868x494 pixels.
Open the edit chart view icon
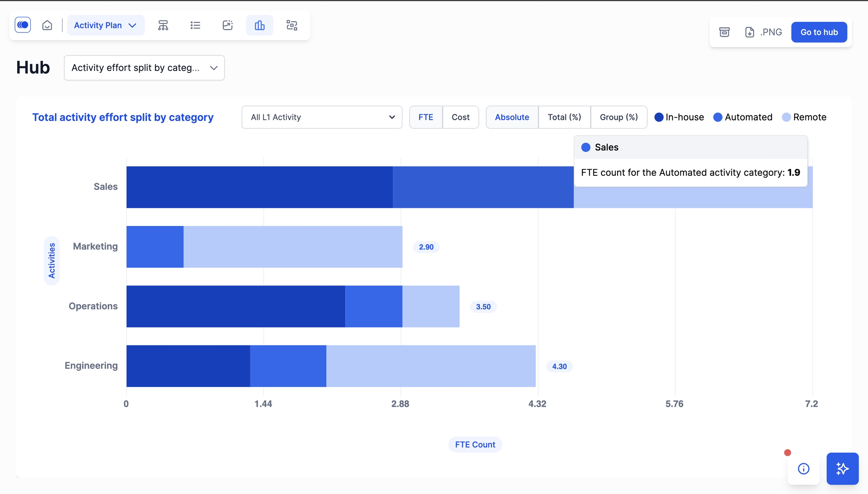click(228, 25)
